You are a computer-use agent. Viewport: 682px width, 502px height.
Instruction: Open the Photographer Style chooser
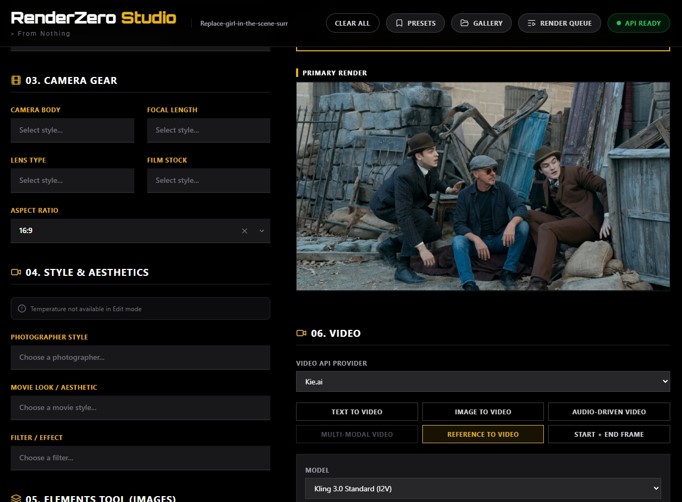(140, 358)
